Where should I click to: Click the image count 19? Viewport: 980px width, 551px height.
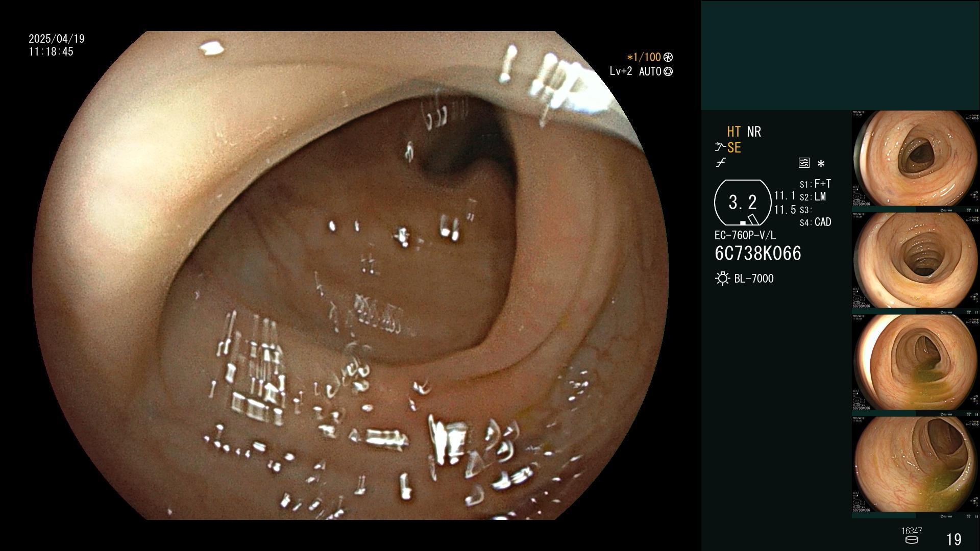click(x=954, y=539)
